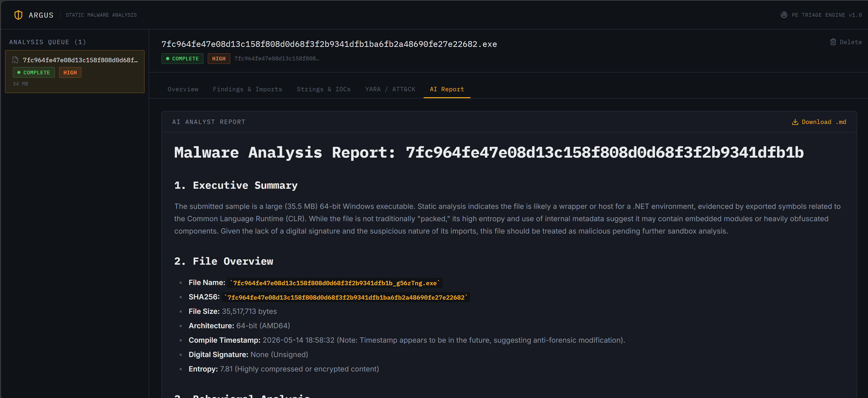Click the truncated hash beside HIGH badge

coord(277,58)
